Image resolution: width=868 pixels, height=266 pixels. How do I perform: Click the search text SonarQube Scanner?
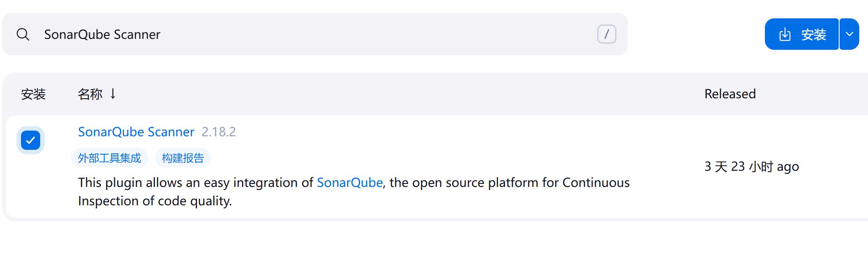click(x=102, y=35)
